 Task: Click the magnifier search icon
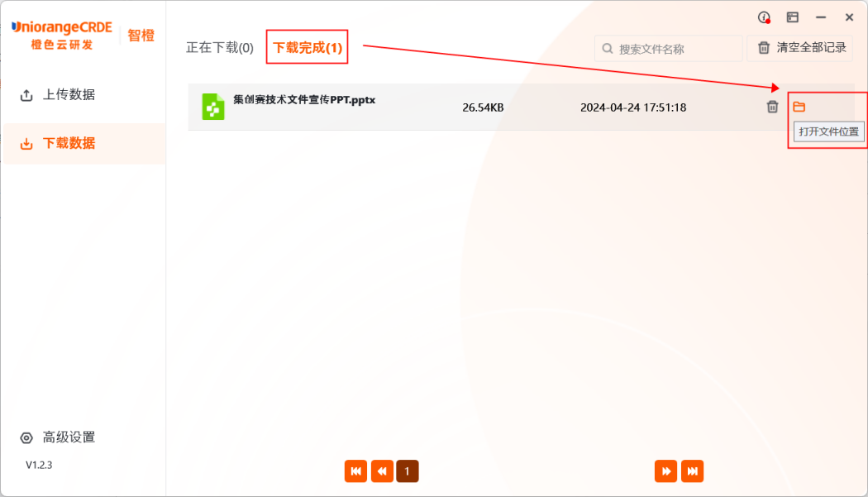coord(608,49)
